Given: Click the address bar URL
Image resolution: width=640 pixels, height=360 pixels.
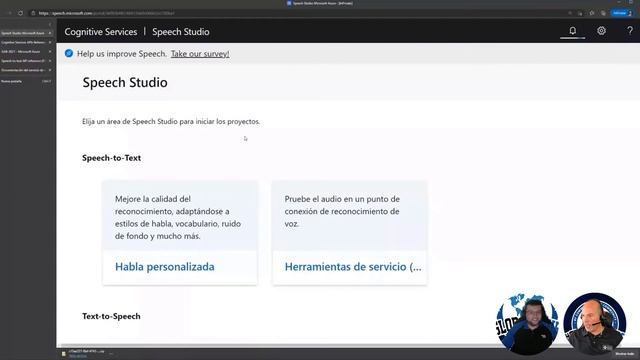Looking at the screenshot, I should tap(107, 13).
